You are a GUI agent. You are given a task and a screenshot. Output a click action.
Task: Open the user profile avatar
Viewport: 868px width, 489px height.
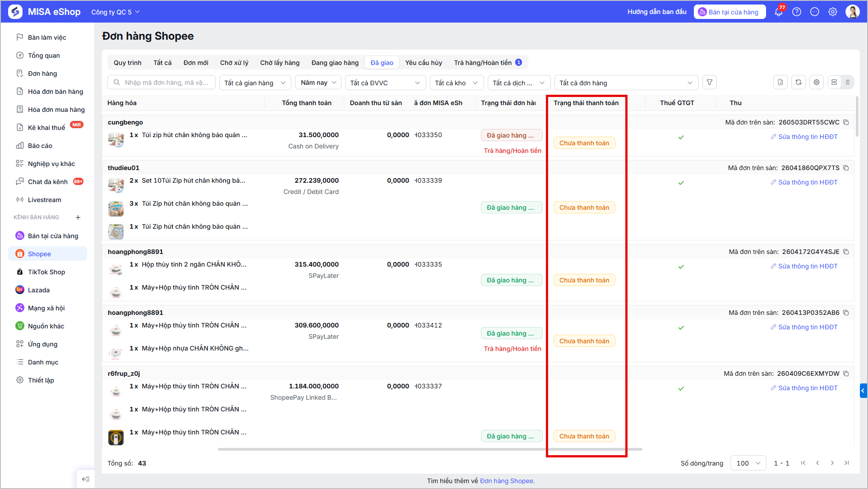coord(853,12)
